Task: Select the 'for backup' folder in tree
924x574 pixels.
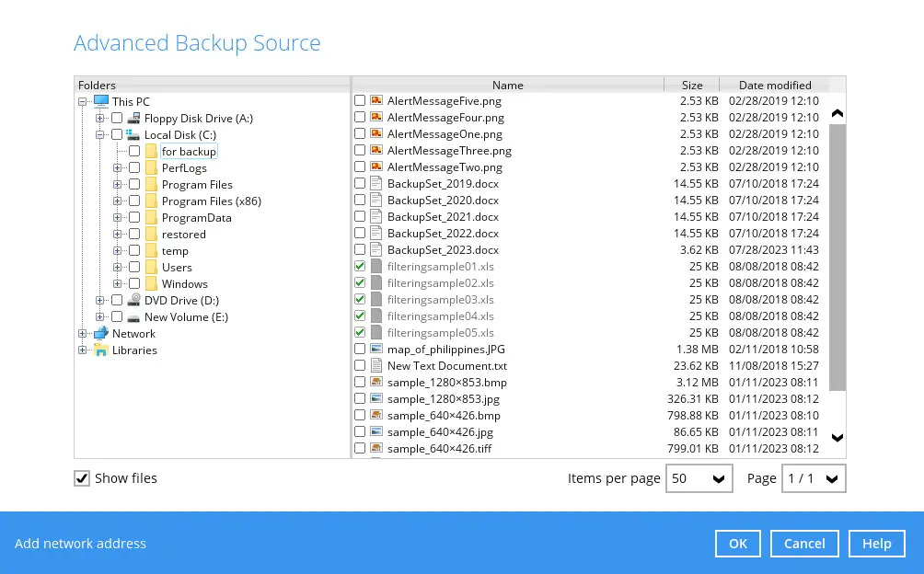Action: coord(189,152)
